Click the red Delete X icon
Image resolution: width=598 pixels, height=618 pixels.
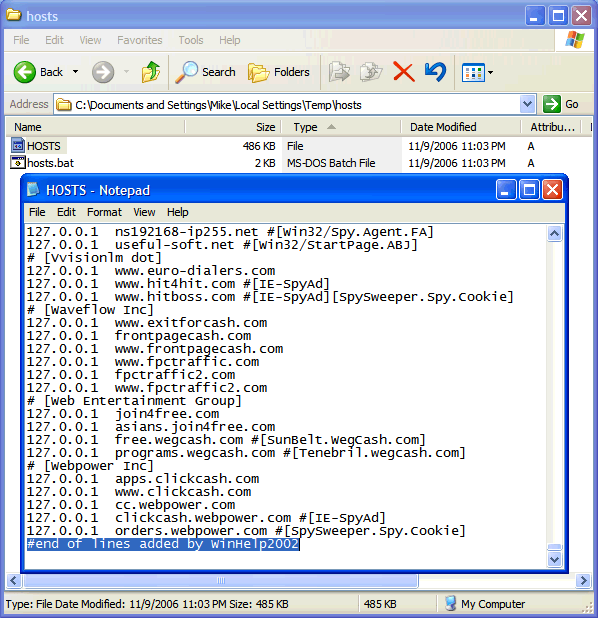point(404,72)
